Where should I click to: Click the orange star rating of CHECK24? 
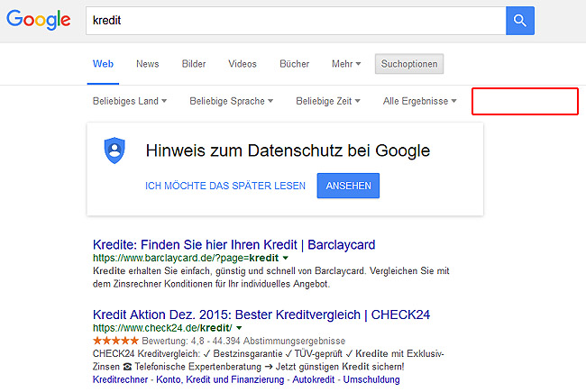115,341
